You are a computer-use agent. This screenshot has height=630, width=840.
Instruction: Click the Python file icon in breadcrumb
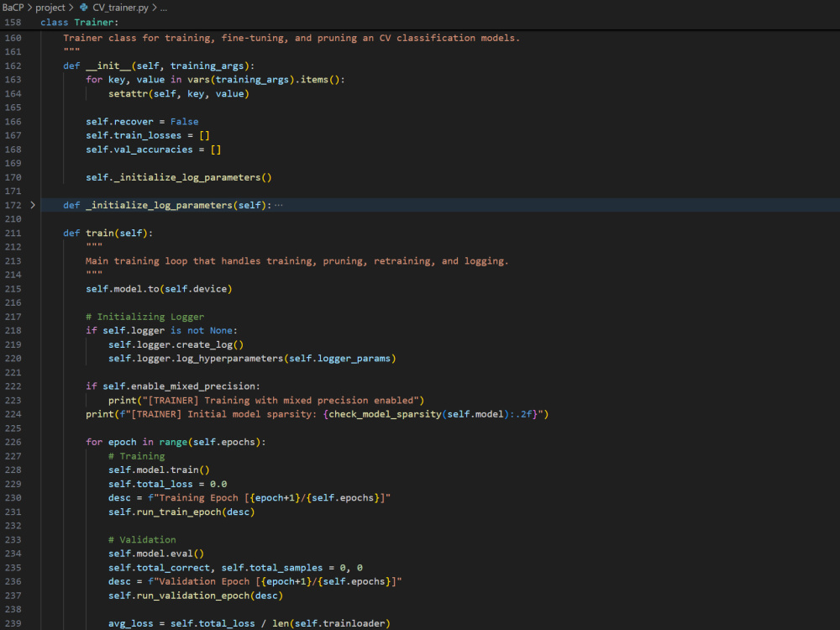point(83,8)
